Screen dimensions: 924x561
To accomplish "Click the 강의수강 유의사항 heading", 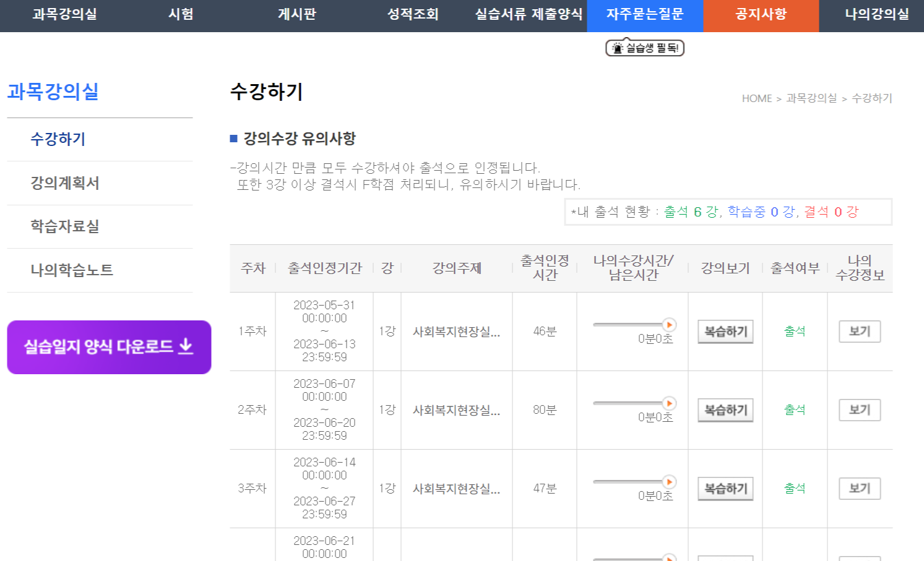I will click(300, 139).
